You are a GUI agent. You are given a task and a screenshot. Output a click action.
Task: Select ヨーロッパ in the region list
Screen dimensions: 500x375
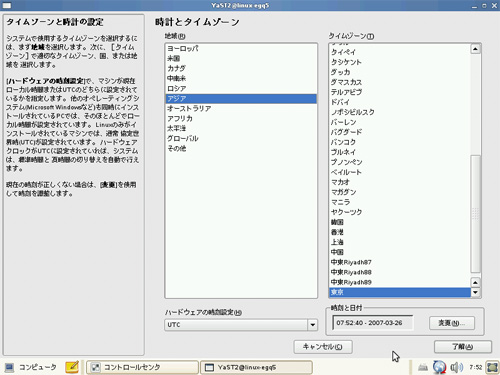[241, 49]
